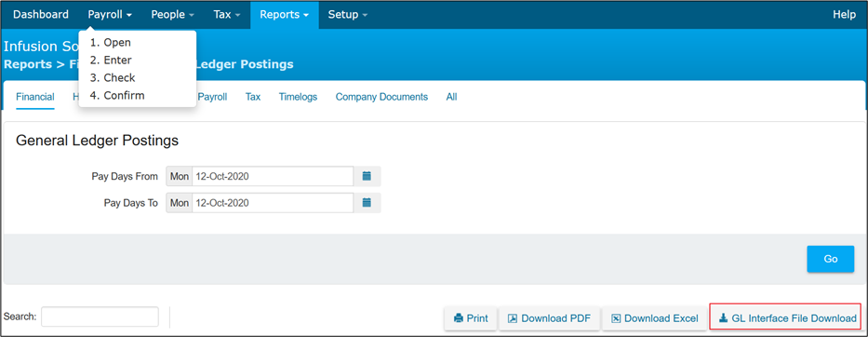
Task: Click calendar icon for Pay Days To
Action: coord(367,203)
